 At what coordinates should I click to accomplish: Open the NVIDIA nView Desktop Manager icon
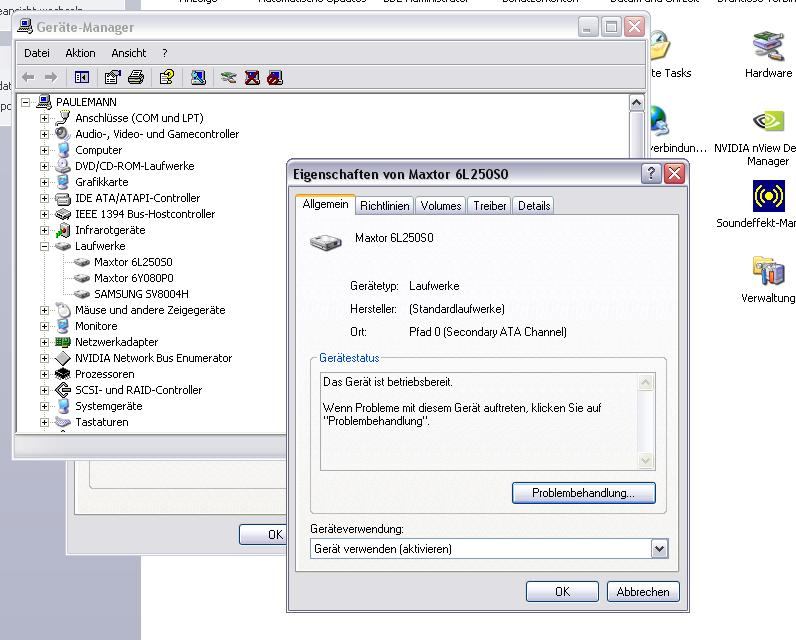pyautogui.click(x=768, y=121)
